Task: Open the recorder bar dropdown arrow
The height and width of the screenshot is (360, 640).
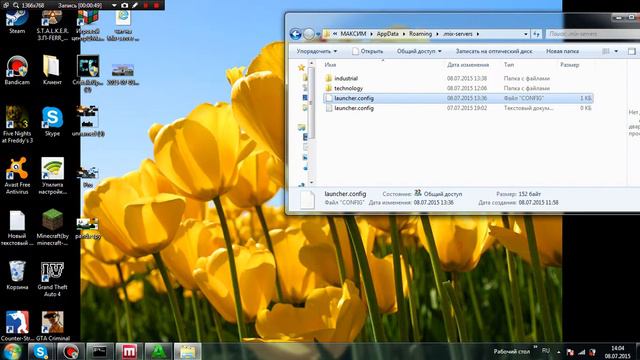Action: pyautogui.click(x=114, y=5)
